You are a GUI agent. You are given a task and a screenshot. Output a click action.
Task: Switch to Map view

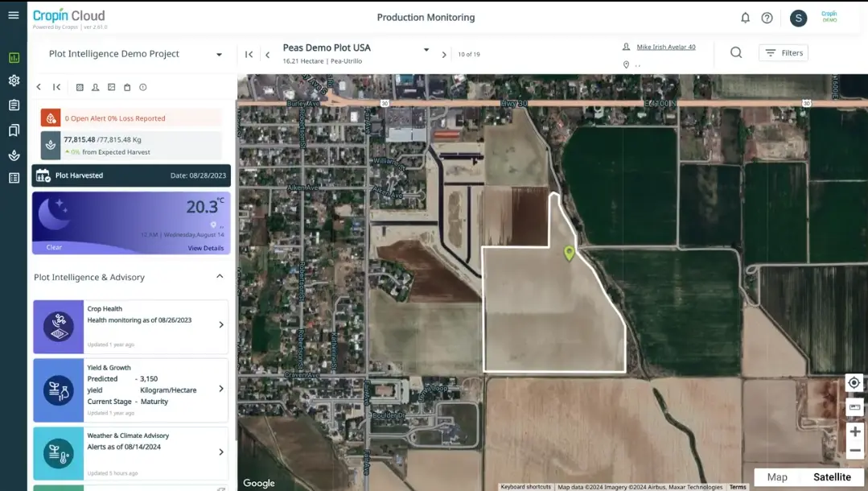[777, 477]
